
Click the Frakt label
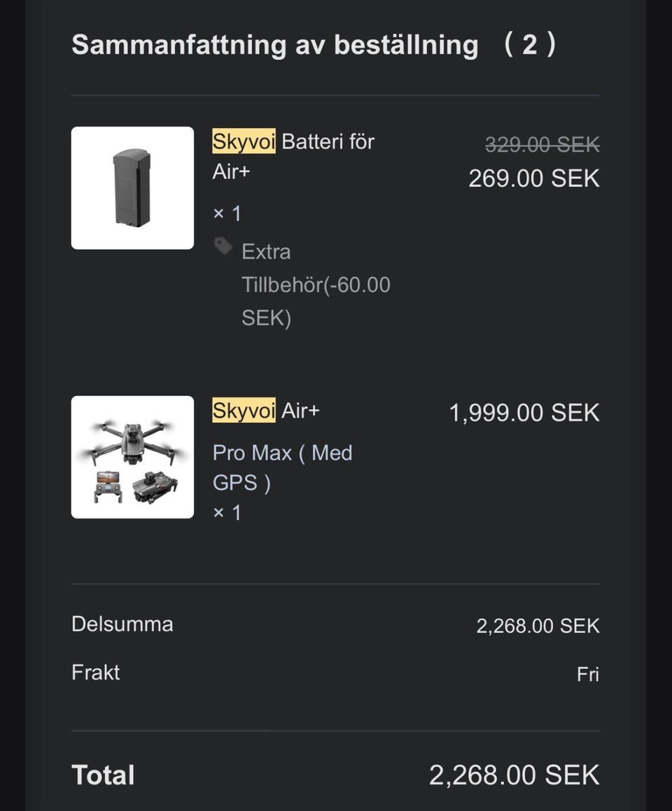tap(96, 672)
